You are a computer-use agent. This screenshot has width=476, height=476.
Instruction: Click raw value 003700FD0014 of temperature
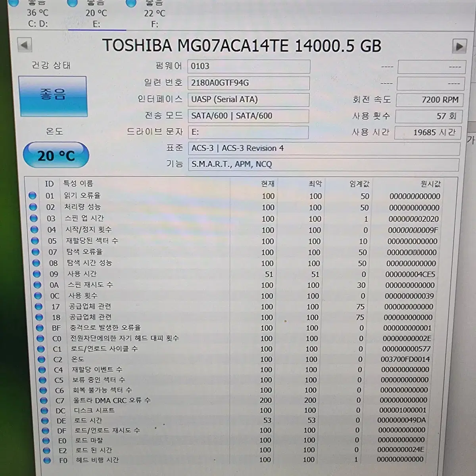[405, 359]
